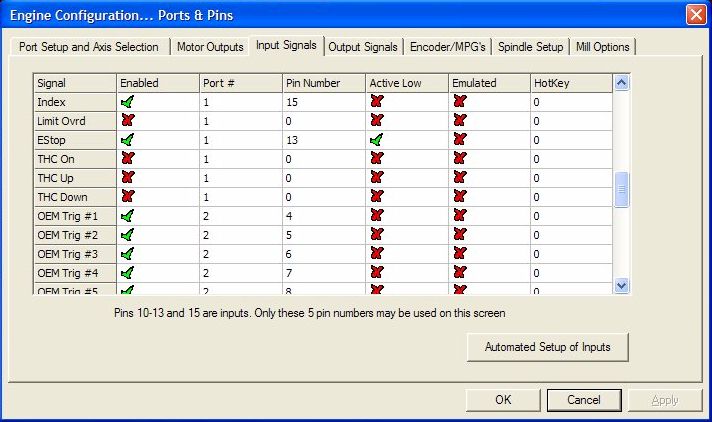The height and width of the screenshot is (422, 712).
Task: Toggle OEM Trig #4 Enabled icon
Action: point(128,273)
